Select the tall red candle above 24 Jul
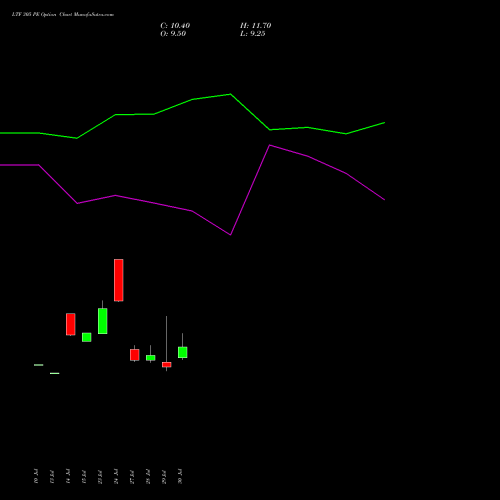500x500 pixels. 119,280
